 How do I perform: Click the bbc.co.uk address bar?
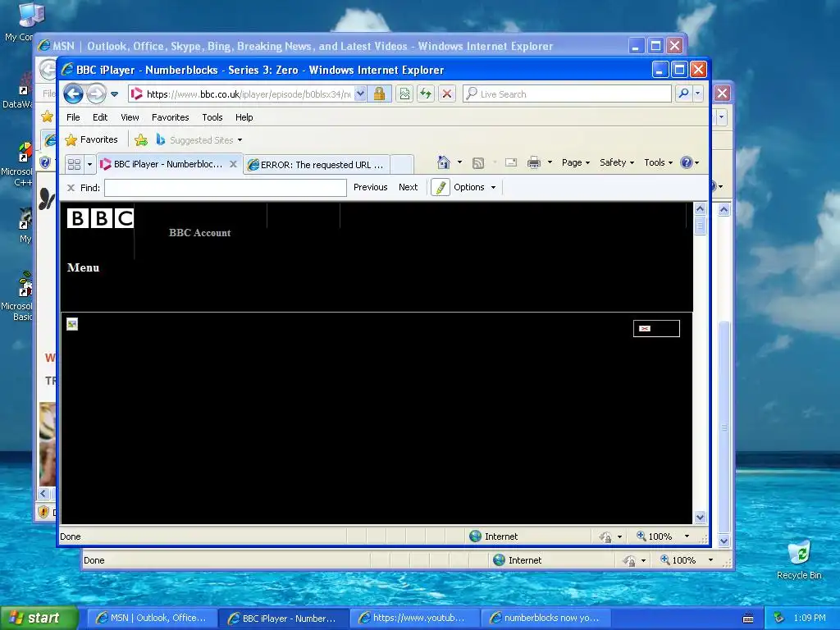241,94
